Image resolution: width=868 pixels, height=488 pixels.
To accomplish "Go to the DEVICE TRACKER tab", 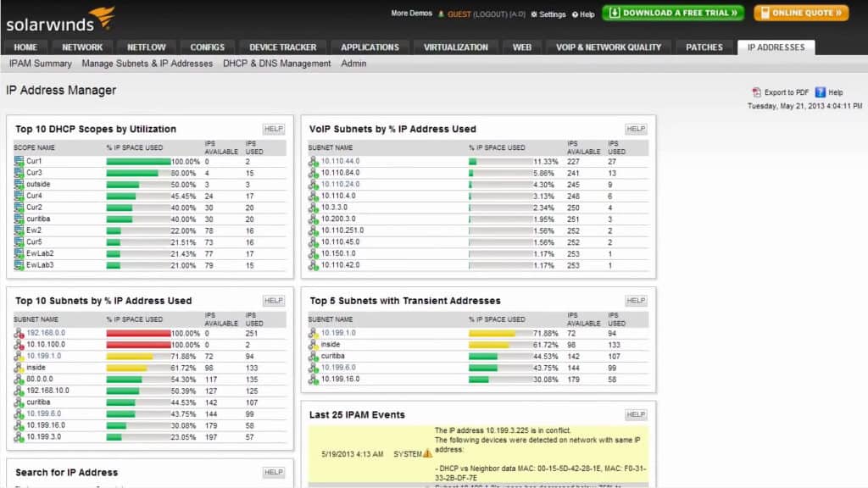I will [283, 47].
